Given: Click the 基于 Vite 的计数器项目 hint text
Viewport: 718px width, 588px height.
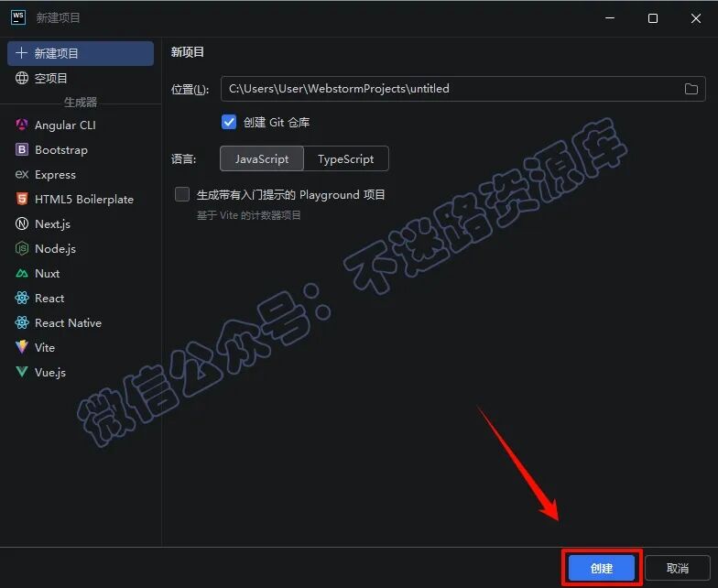Looking at the screenshot, I should point(249,215).
